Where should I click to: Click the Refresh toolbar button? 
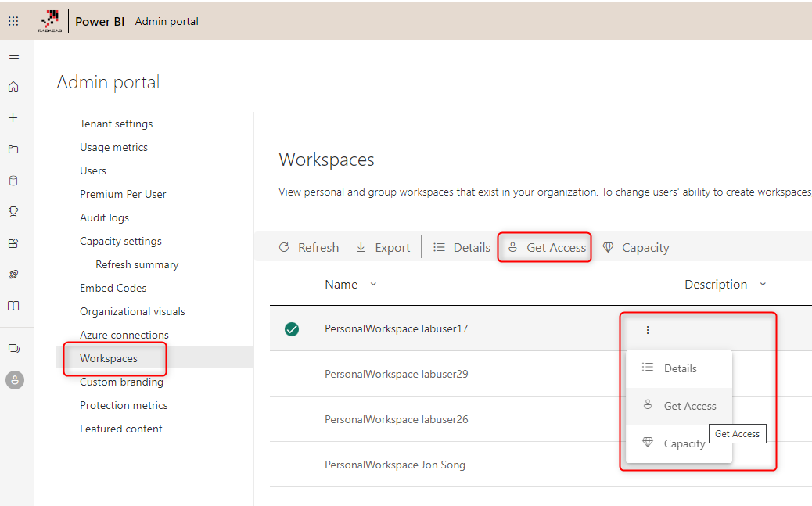309,248
